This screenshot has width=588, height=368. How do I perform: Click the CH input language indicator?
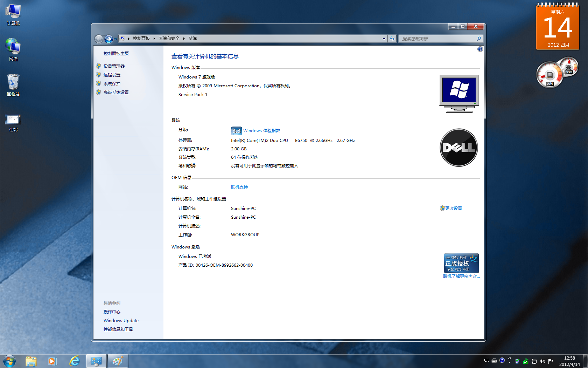[x=486, y=360]
